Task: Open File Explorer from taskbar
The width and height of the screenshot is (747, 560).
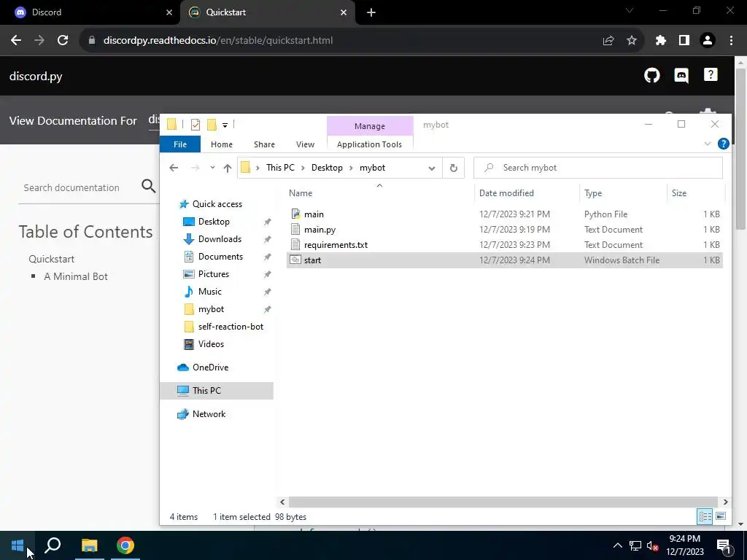Action: pos(89,545)
